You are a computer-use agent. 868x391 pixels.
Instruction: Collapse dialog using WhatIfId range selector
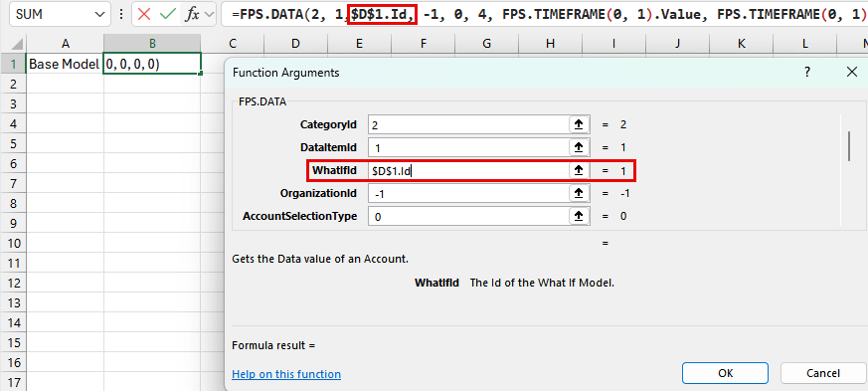click(x=579, y=170)
